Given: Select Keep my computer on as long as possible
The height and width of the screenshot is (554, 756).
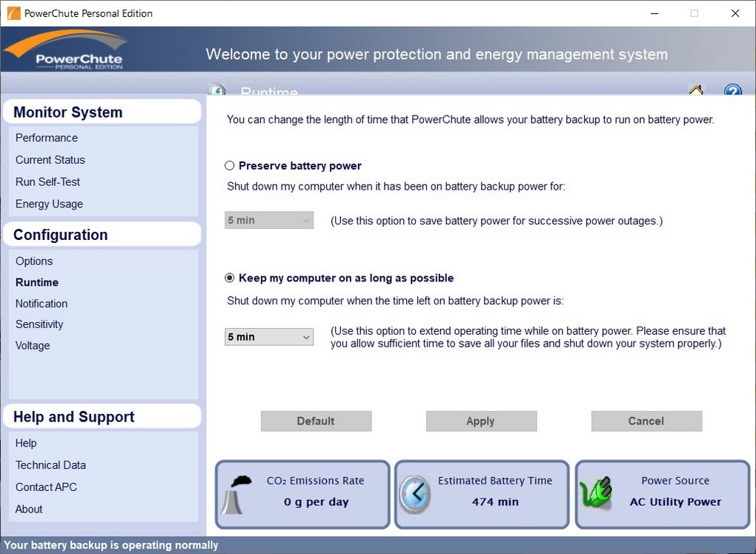Looking at the screenshot, I should pyautogui.click(x=230, y=278).
